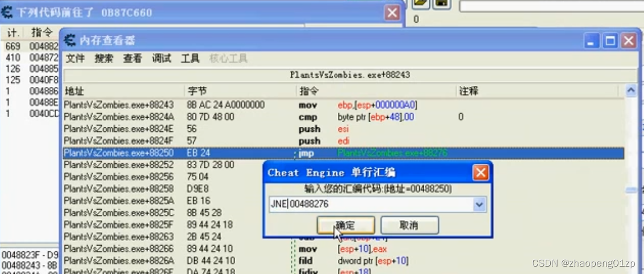Click the Cheat Engine icon in 下列代码前往了 title bar
Screen dimensions: 644x274
pos(7,13)
